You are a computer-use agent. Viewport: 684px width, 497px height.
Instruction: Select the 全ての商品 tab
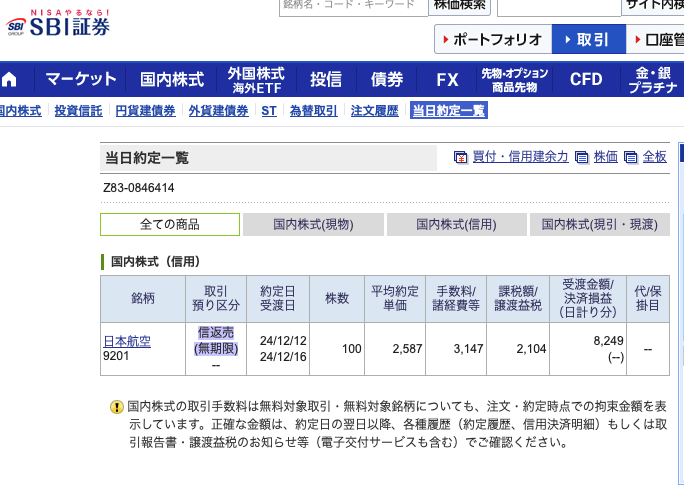[x=170, y=224]
